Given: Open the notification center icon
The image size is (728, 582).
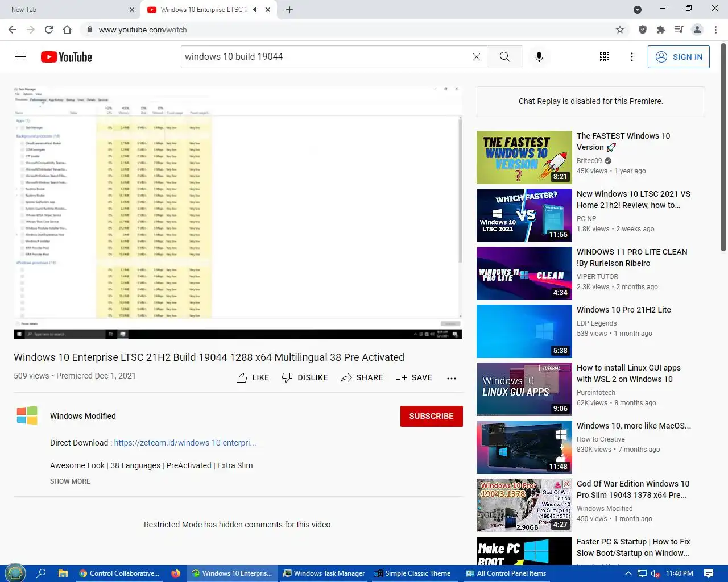Looking at the screenshot, I should pos(709,573).
